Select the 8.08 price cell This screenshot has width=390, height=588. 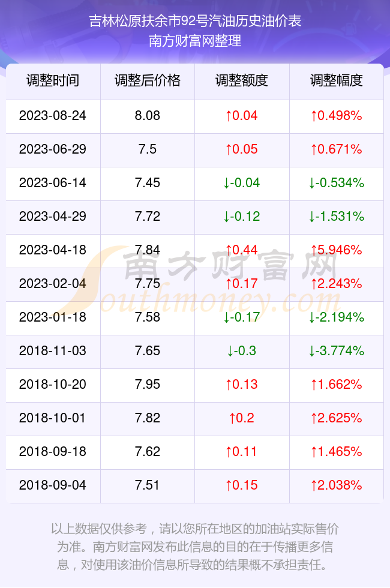click(x=148, y=115)
